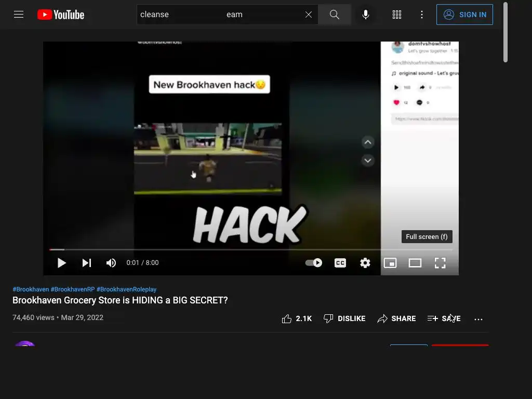Start voice search with microphone

pos(365,15)
